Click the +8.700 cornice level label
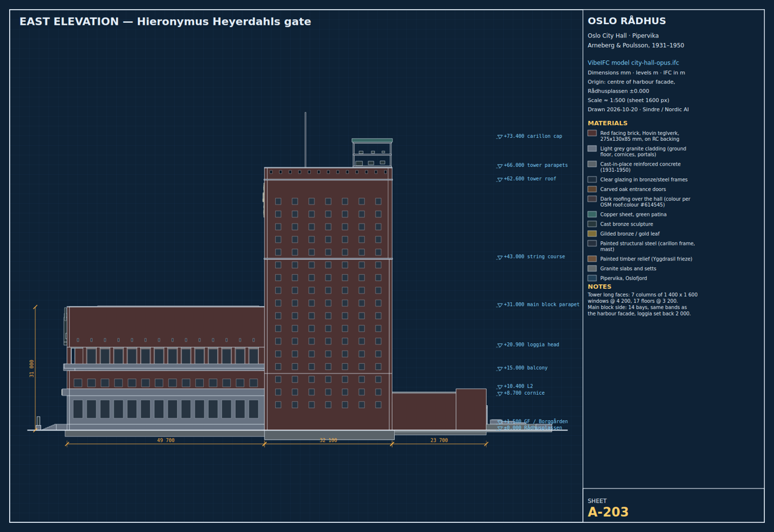This screenshot has width=774, height=532. pyautogui.click(x=524, y=394)
